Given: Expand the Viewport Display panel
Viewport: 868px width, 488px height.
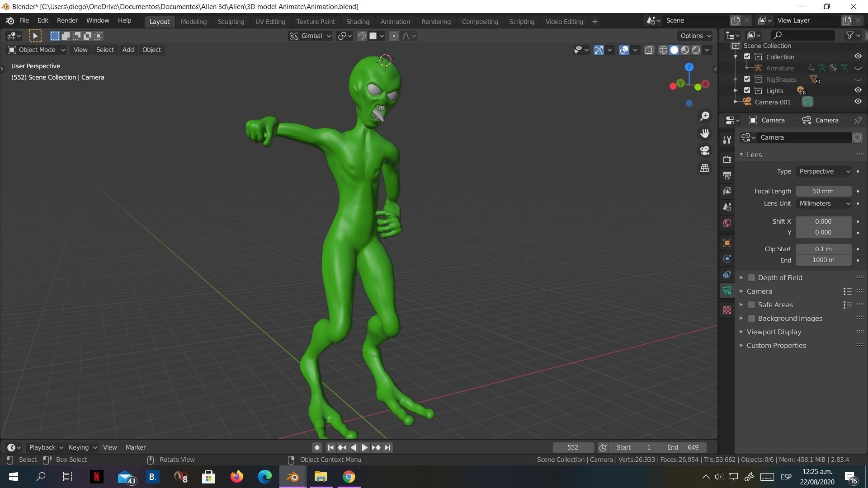Looking at the screenshot, I should (x=774, y=332).
